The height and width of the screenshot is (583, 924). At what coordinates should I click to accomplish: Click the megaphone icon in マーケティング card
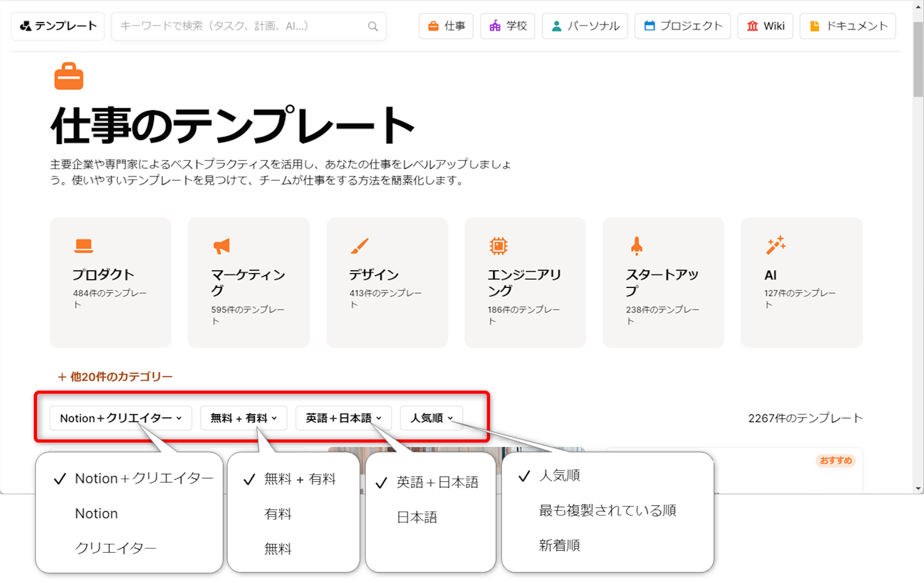(222, 246)
